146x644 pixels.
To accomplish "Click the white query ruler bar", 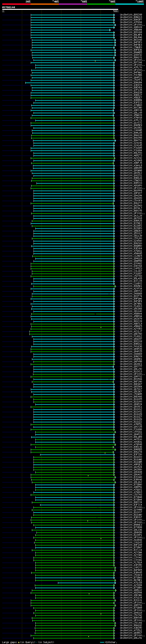I will coord(60,9).
